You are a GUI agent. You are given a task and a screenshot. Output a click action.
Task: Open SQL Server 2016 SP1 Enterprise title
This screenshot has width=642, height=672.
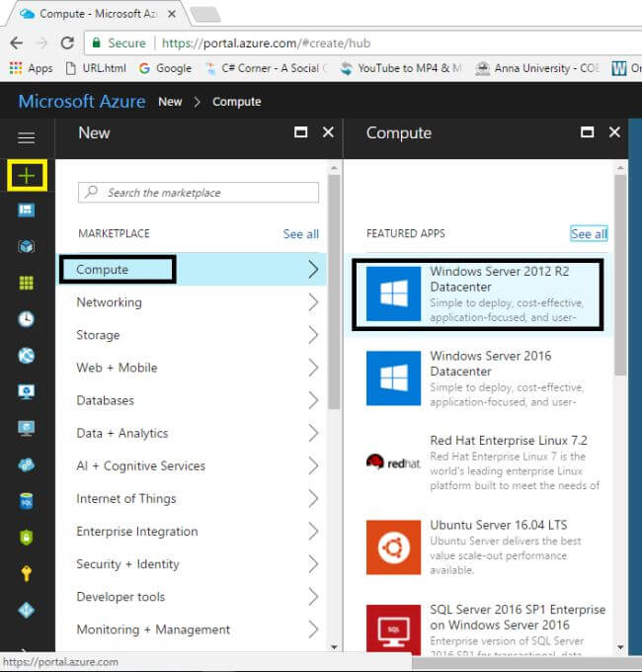point(518,617)
